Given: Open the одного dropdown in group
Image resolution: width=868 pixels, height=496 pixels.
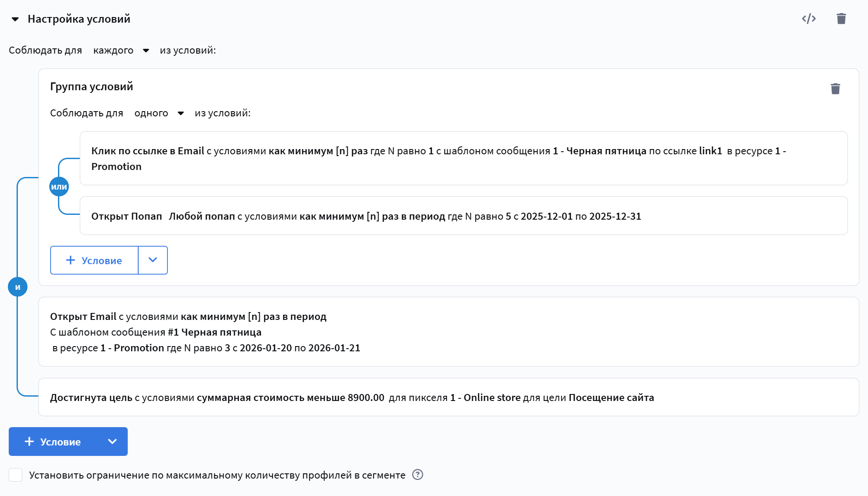Looking at the screenshot, I should [159, 113].
